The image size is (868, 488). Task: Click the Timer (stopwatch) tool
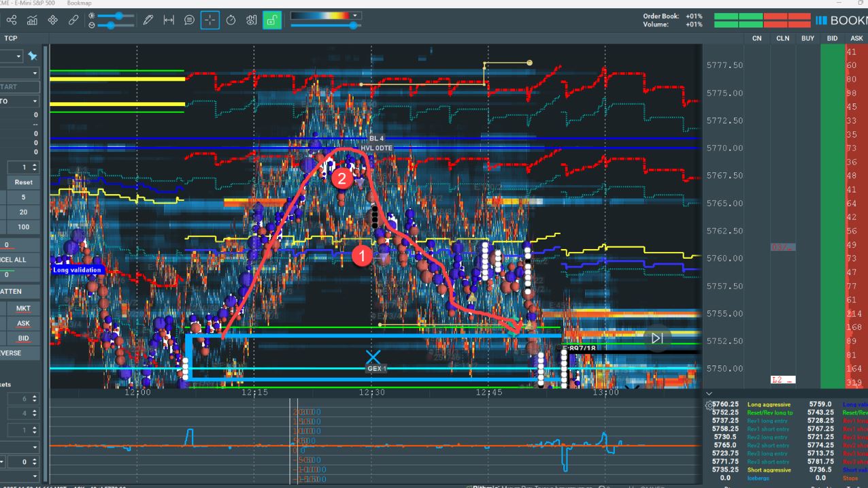point(231,20)
